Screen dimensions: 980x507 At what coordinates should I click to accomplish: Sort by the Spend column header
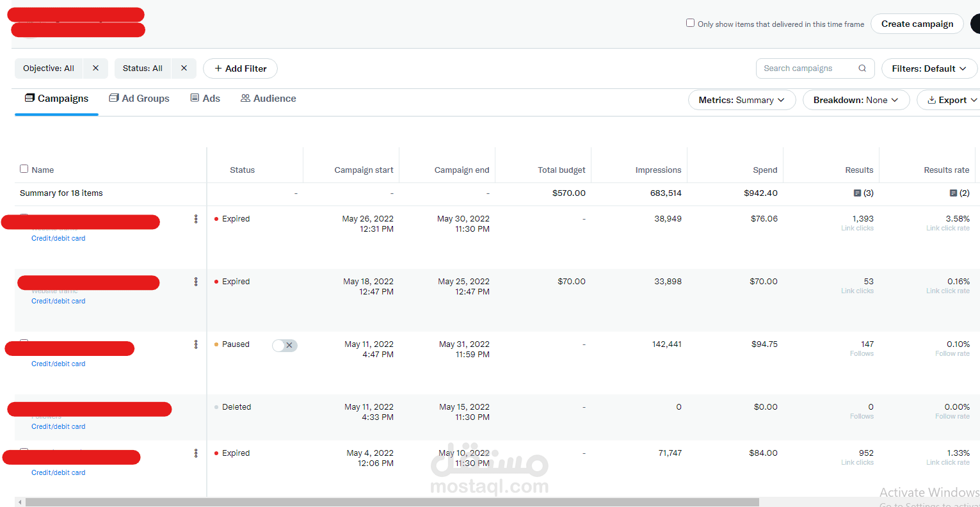[x=765, y=170]
